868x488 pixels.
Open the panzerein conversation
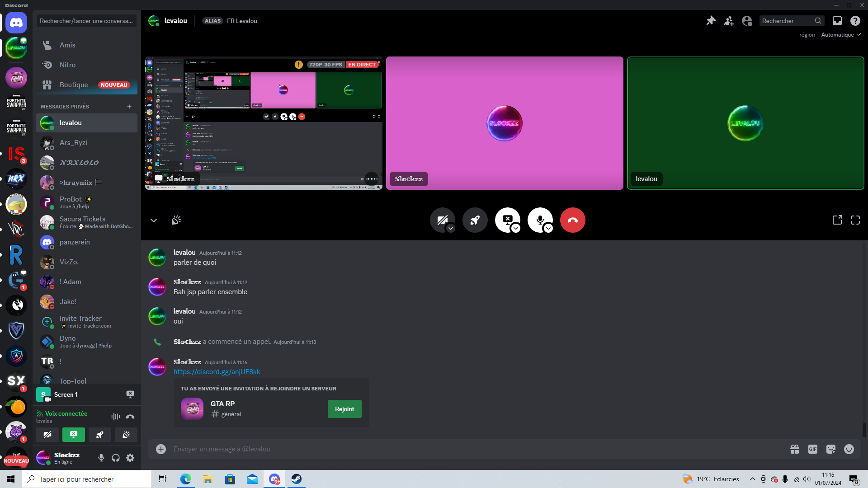click(87, 242)
